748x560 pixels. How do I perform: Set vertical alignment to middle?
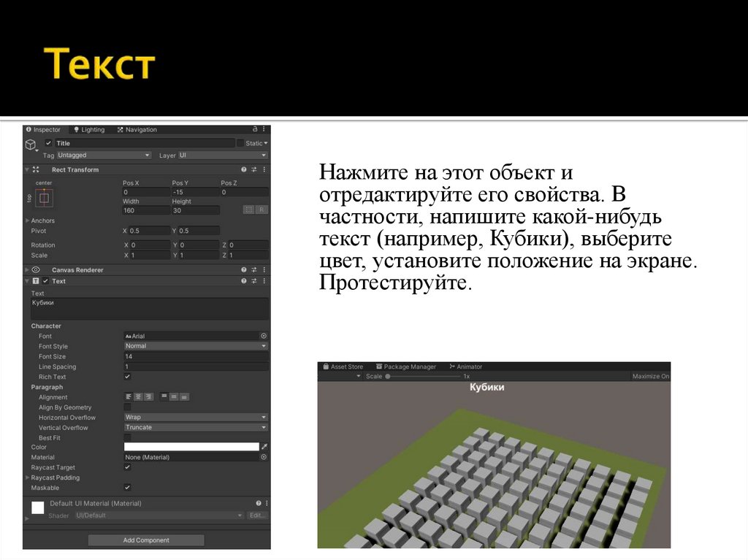pos(174,397)
